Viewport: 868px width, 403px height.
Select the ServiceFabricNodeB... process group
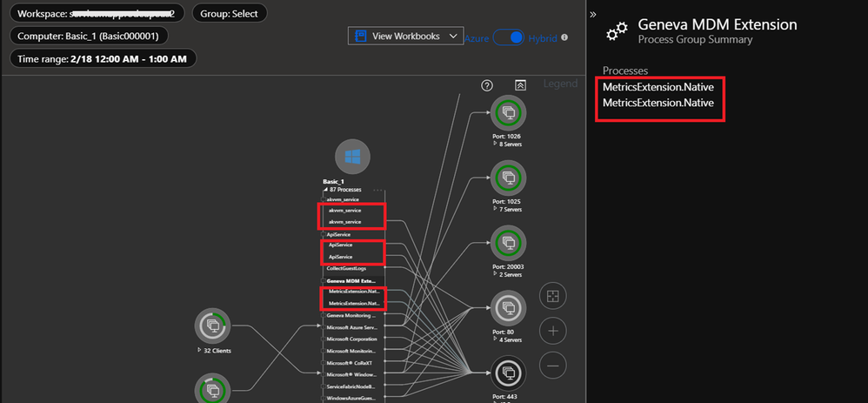pyautogui.click(x=351, y=386)
